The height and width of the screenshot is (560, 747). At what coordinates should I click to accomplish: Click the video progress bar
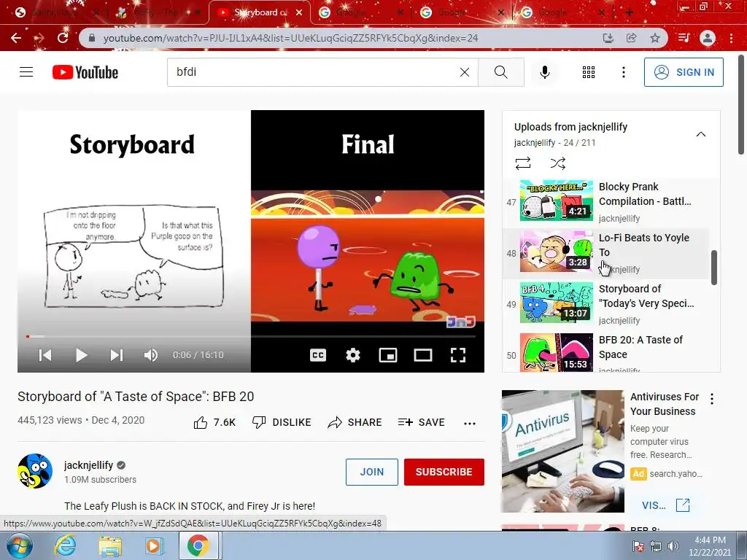tap(251, 336)
